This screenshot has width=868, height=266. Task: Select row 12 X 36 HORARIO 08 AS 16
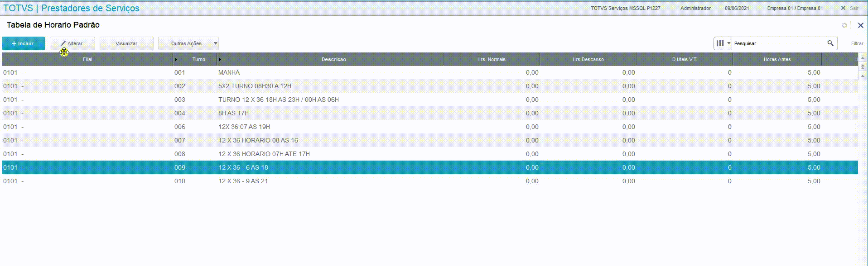[x=430, y=140]
